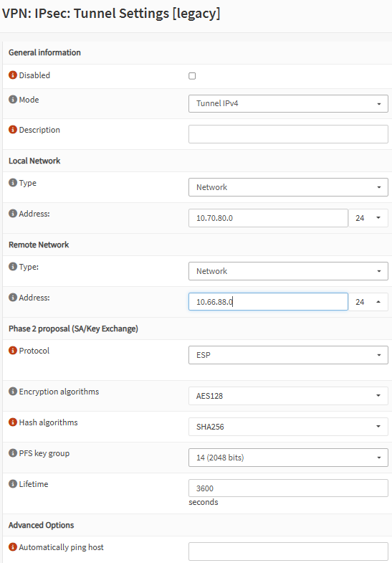Open the PFS key group dropdown
This screenshot has width=392, height=563.
click(288, 458)
